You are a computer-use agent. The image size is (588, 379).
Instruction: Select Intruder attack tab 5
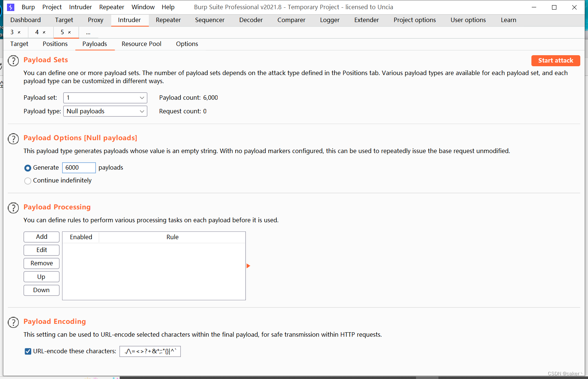point(62,32)
